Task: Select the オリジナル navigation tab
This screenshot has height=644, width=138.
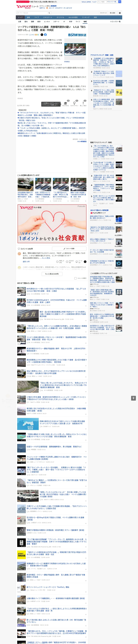Action: (60, 17)
